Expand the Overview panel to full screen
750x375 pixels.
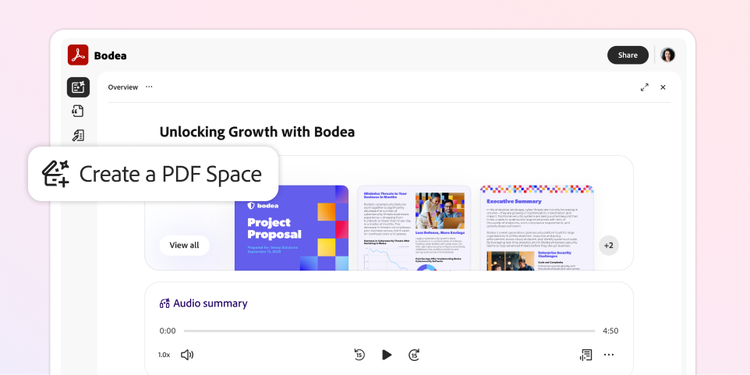(645, 87)
